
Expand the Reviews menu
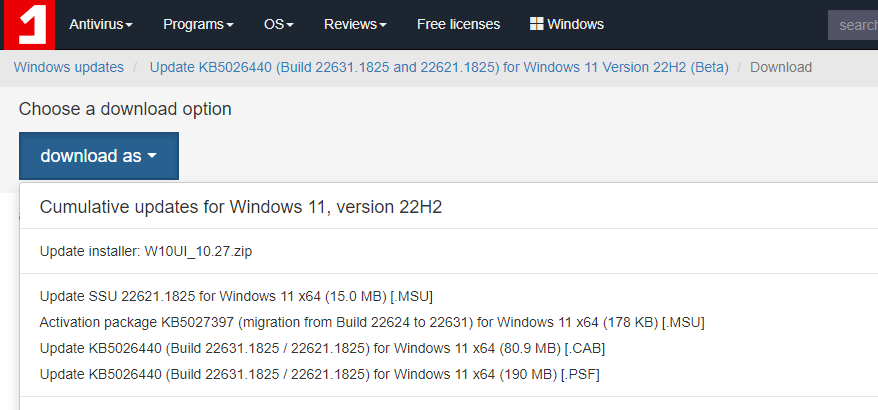click(x=356, y=25)
